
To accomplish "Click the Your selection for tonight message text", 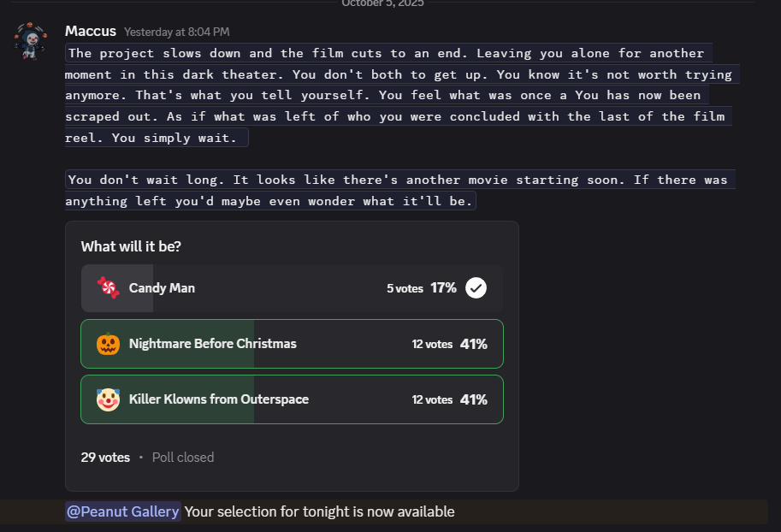I will 319,511.
